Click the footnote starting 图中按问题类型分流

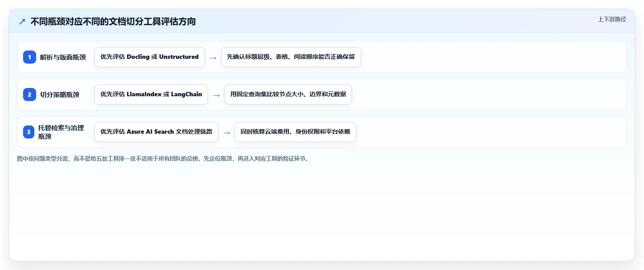pyautogui.click(x=163, y=159)
